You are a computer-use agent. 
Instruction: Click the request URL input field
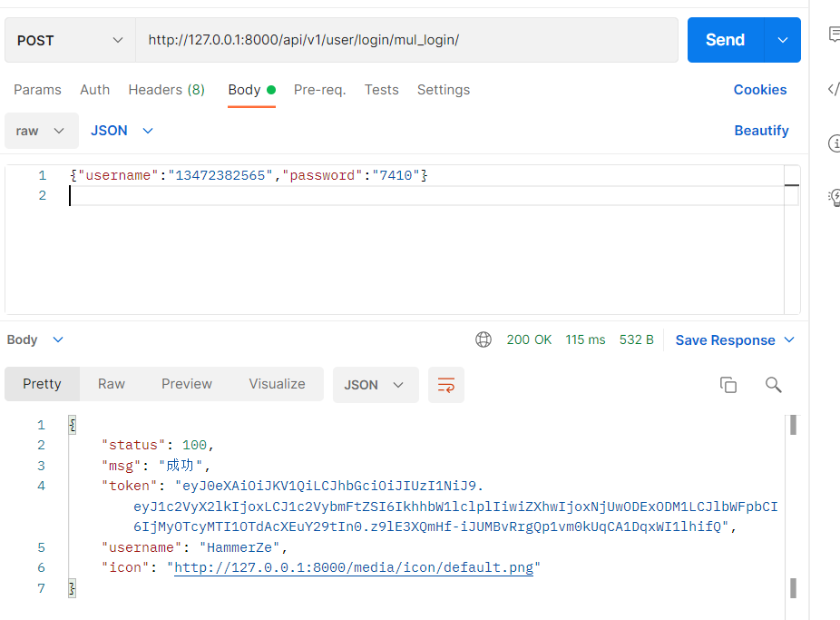(406, 40)
